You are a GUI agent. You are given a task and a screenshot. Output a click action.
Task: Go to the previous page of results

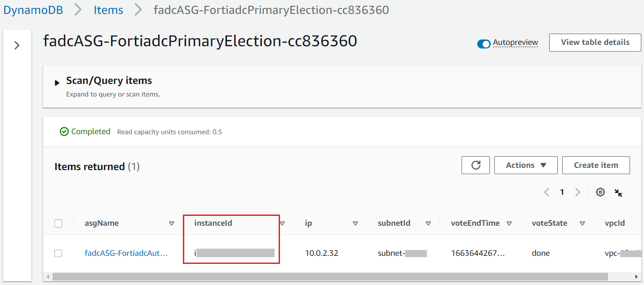coord(546,192)
